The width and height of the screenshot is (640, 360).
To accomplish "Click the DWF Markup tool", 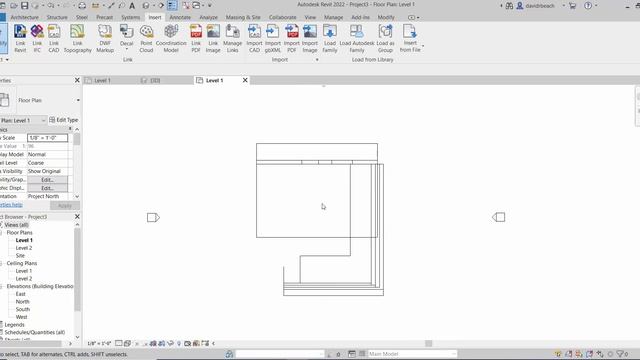I will point(105,38).
